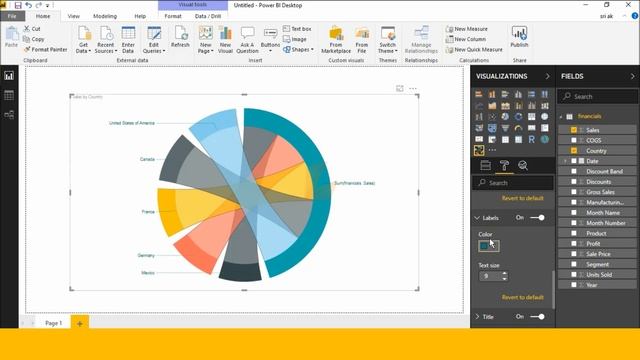Toggle the Title switch off
Screen dimensions: 640x360
tap(537, 316)
